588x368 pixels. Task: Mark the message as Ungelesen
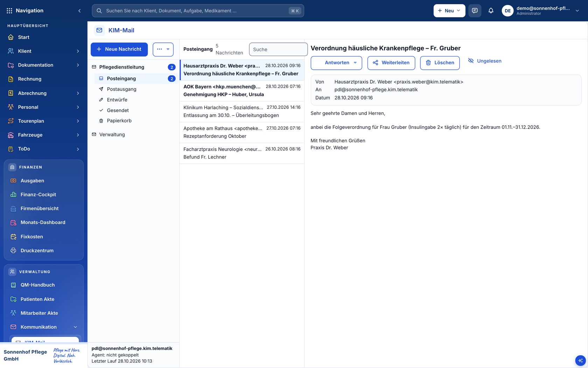pos(485,61)
